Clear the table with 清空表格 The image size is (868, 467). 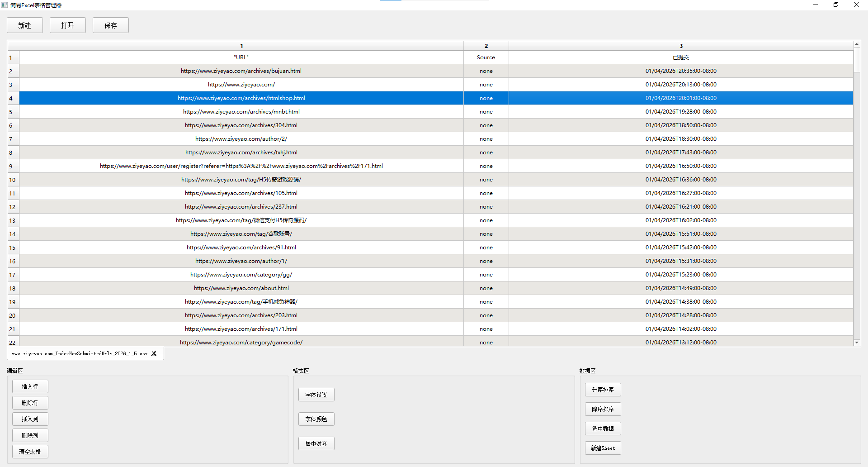[30, 452]
